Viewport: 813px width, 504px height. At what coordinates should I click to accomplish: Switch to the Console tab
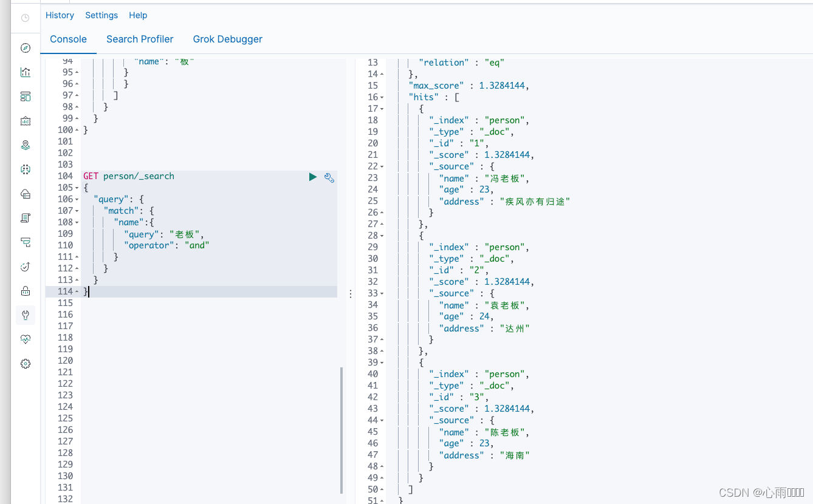click(68, 39)
